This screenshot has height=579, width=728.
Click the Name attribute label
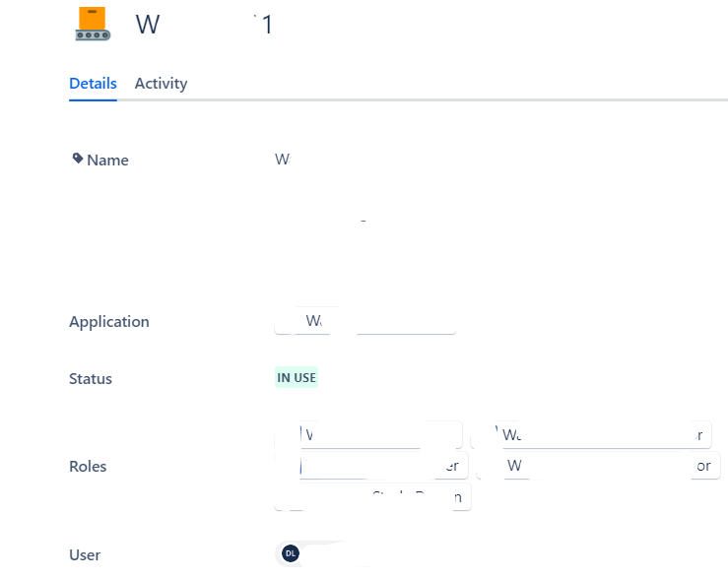point(107,161)
